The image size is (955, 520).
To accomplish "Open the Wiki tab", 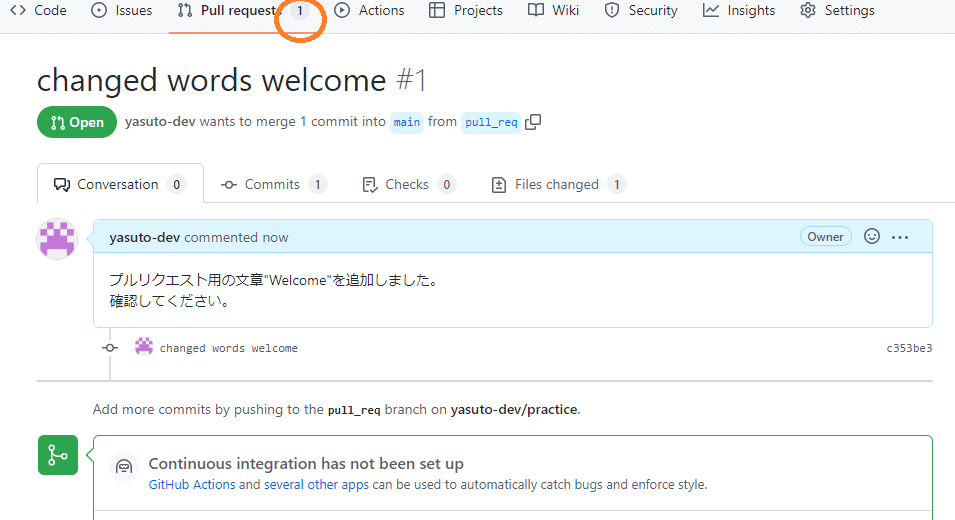I will tap(553, 10).
